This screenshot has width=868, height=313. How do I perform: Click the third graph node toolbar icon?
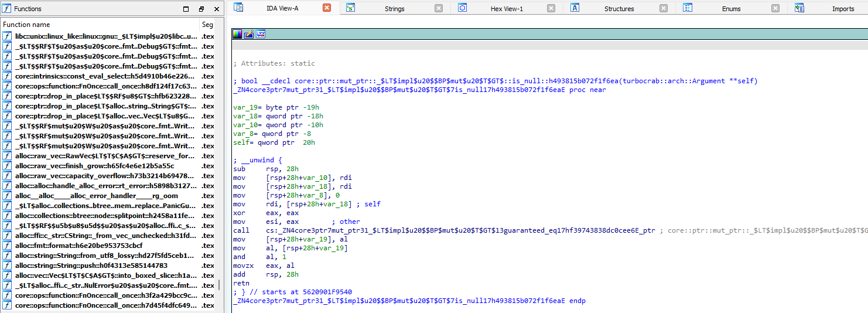261,34
